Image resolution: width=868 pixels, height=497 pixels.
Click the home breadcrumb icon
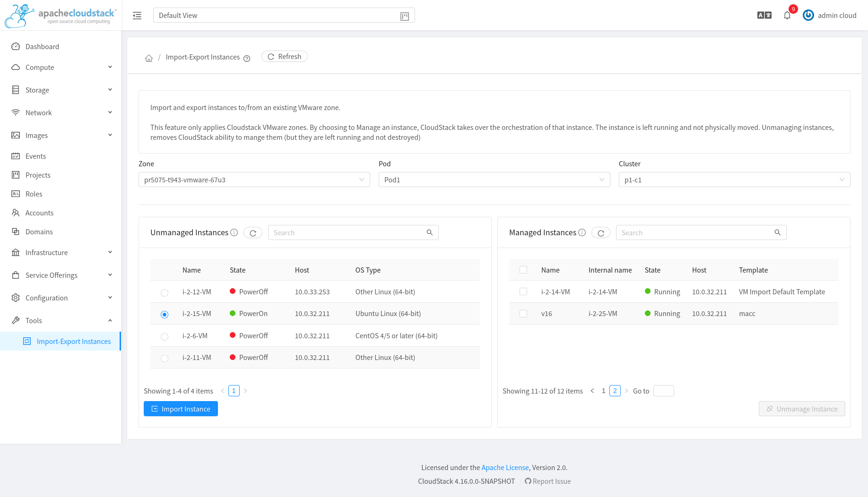149,57
